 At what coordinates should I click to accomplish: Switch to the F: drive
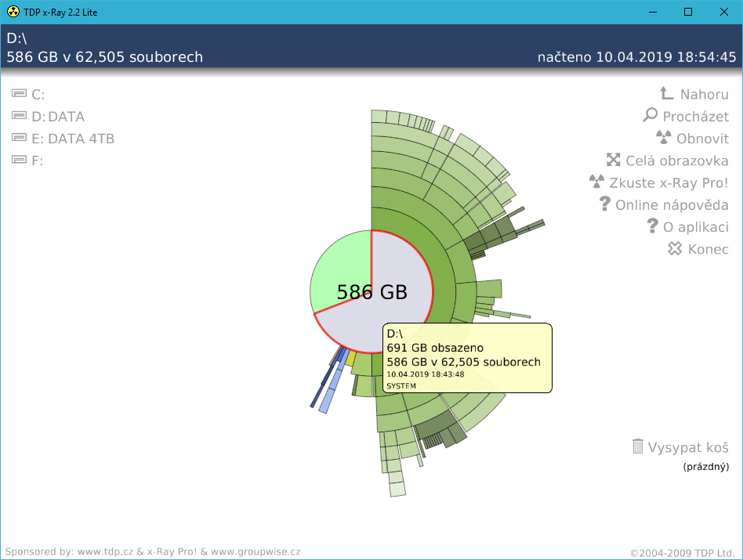(x=36, y=161)
